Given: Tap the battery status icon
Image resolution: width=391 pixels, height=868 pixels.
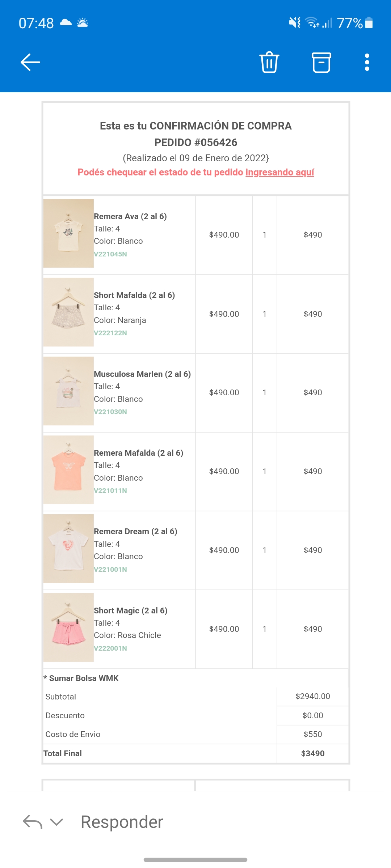Looking at the screenshot, I should 369,23.
